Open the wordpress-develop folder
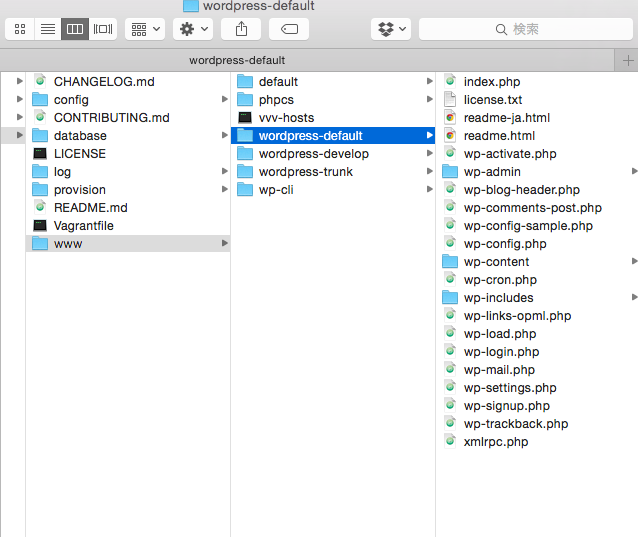Image resolution: width=638 pixels, height=537 pixels. pyautogui.click(x=333, y=154)
